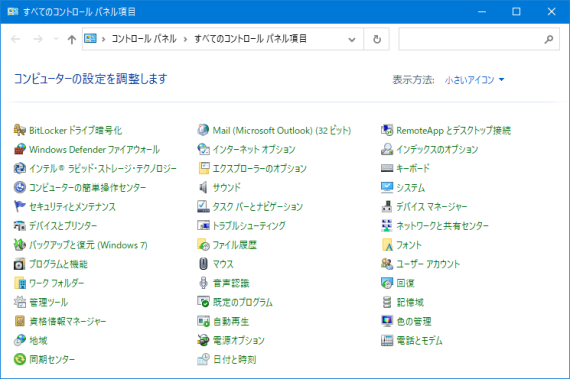Open the サウンド speaker icon

[203, 188]
